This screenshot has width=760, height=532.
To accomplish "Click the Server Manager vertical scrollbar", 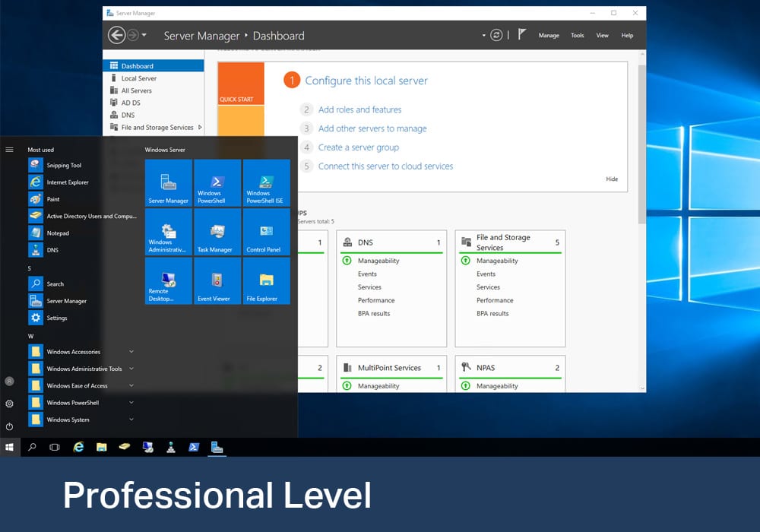I will tap(642, 144).
